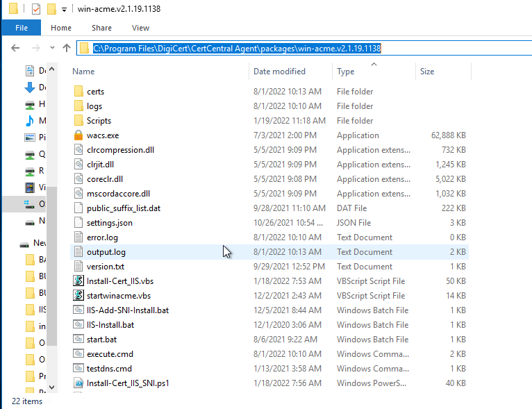This screenshot has height=409, width=532.
Task: Click the date 9/28/2021 11:10 AM
Action: tap(290, 208)
